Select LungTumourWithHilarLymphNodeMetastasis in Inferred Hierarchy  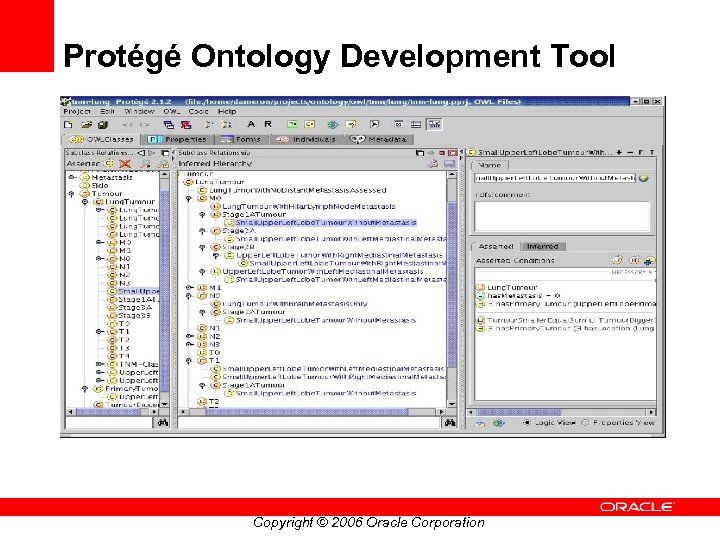tap(309, 207)
